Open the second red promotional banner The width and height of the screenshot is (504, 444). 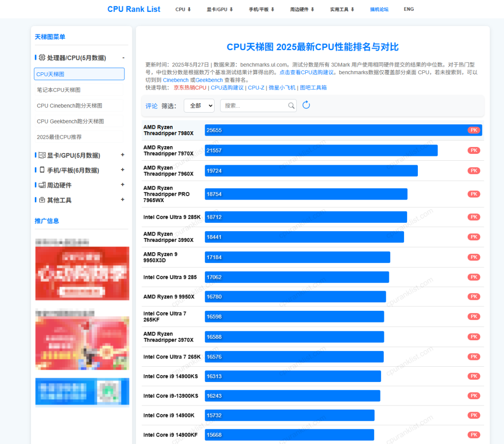click(82, 343)
